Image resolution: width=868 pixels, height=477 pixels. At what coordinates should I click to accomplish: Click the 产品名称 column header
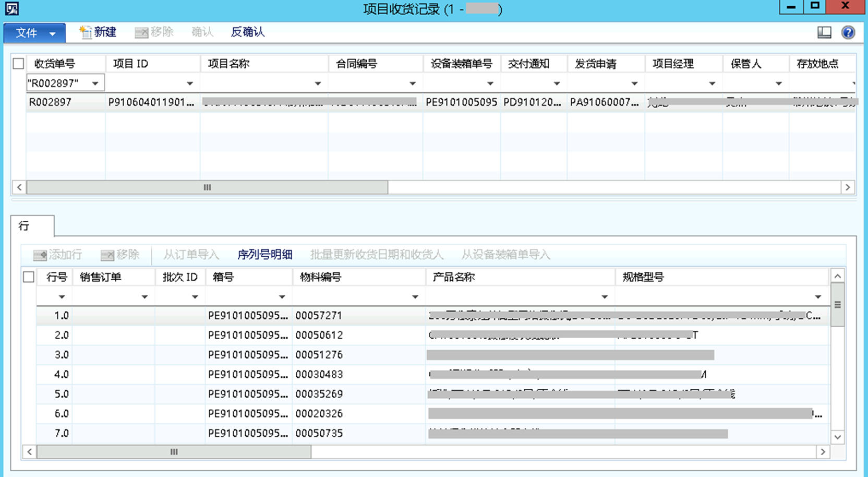tap(520, 277)
